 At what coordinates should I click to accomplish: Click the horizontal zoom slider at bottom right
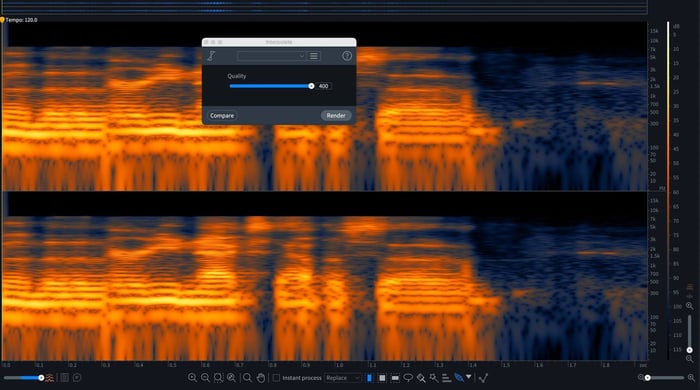[x=665, y=378]
